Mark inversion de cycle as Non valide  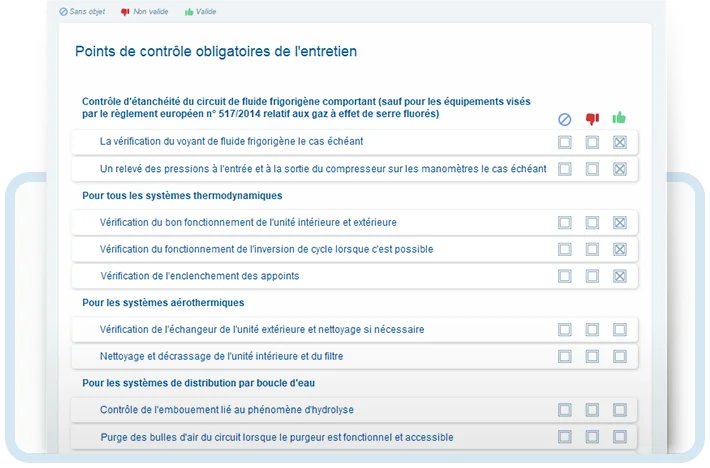(x=592, y=249)
